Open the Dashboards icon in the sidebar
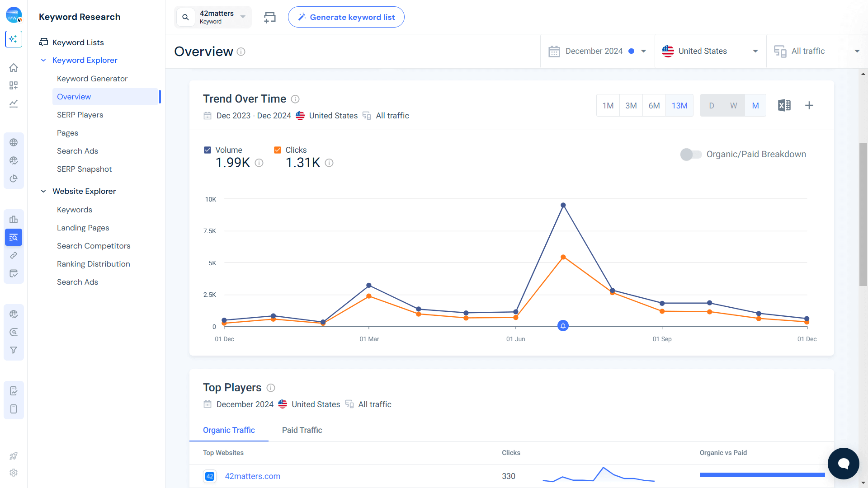This screenshot has height=488, width=868. pyautogui.click(x=14, y=85)
